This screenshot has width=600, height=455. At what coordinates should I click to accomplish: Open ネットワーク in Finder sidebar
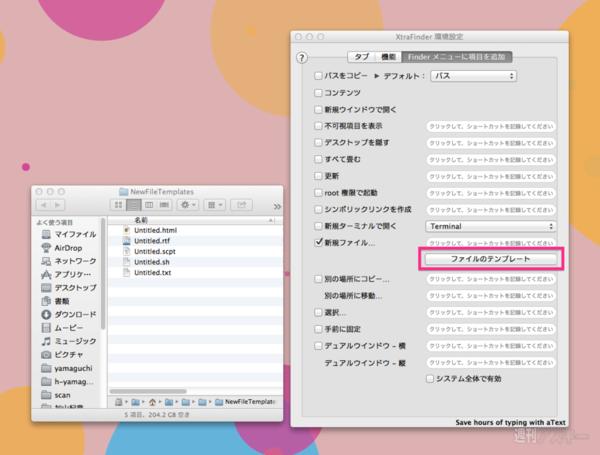tap(68, 261)
